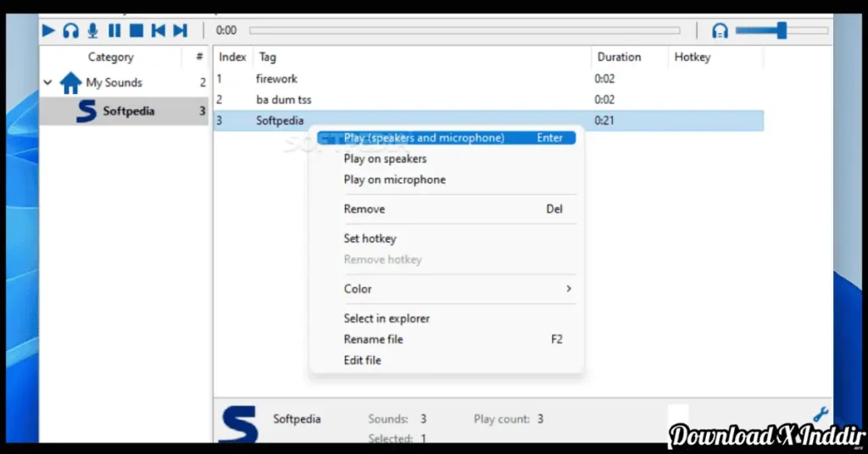Click the microphone playback icon
Viewport: 868px width, 454px height.
(92, 30)
